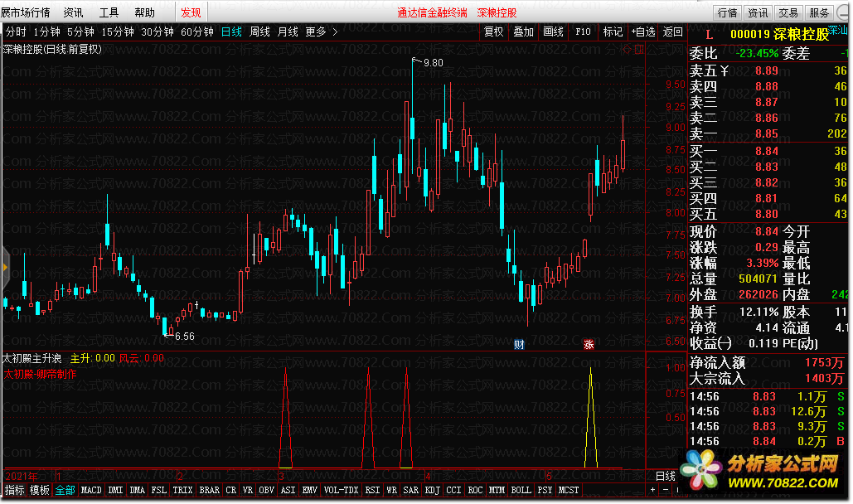Select the 模板 template tab

coord(40,490)
